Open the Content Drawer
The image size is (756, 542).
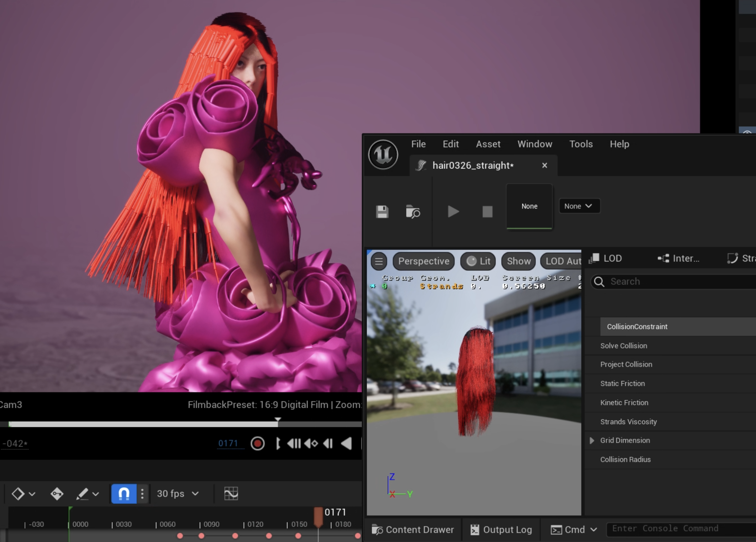point(413,530)
